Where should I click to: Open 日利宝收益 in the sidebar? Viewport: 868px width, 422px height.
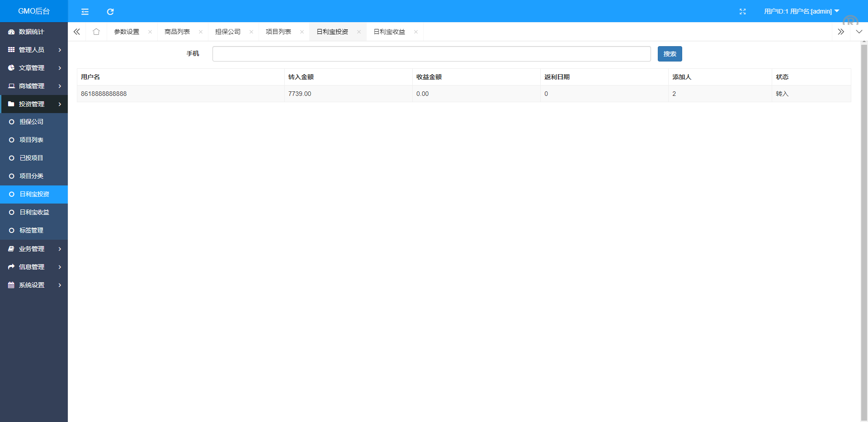[34, 212]
